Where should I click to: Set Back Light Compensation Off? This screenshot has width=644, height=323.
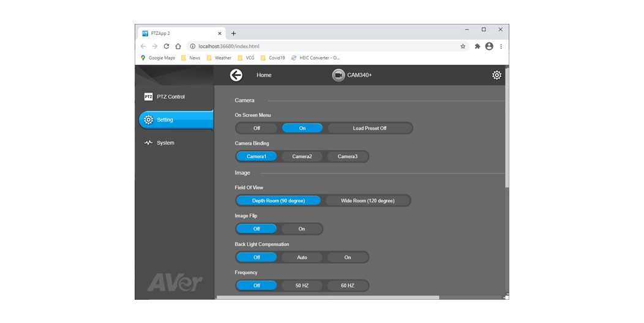(x=256, y=257)
